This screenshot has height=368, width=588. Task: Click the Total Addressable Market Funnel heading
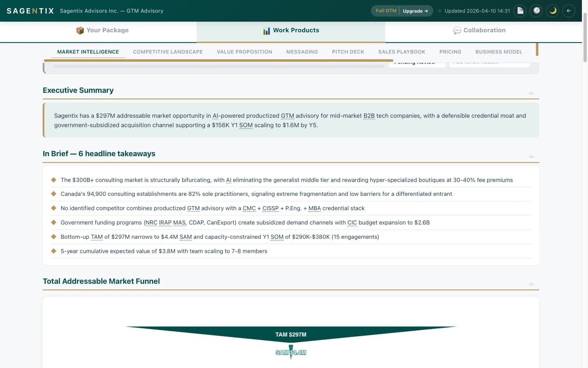point(101,281)
